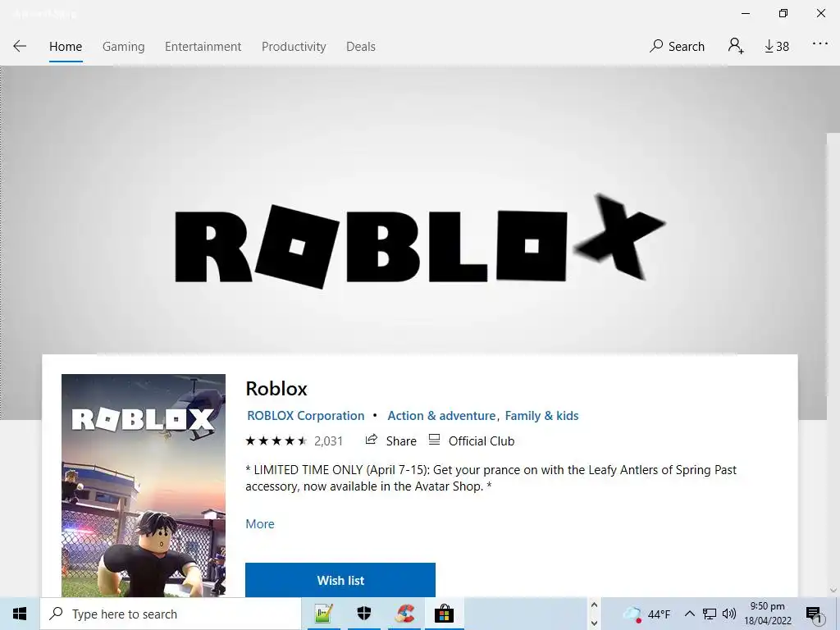Open ROBLOX Corporation publisher page

point(305,416)
